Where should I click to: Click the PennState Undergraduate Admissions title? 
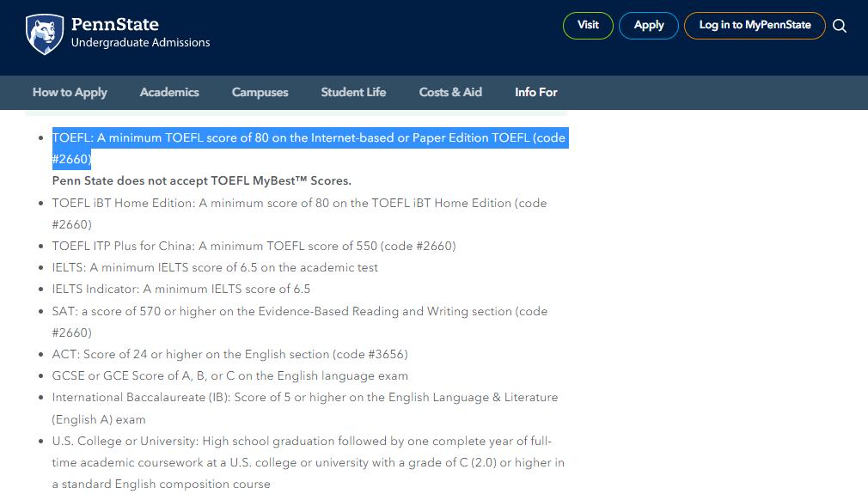(141, 32)
